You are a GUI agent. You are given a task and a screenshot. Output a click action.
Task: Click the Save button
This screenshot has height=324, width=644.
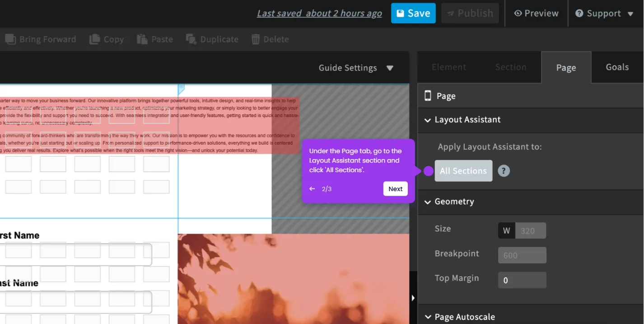tap(413, 13)
